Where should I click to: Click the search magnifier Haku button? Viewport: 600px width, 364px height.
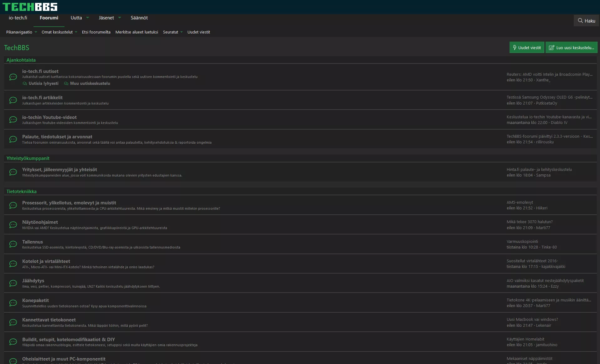(586, 21)
